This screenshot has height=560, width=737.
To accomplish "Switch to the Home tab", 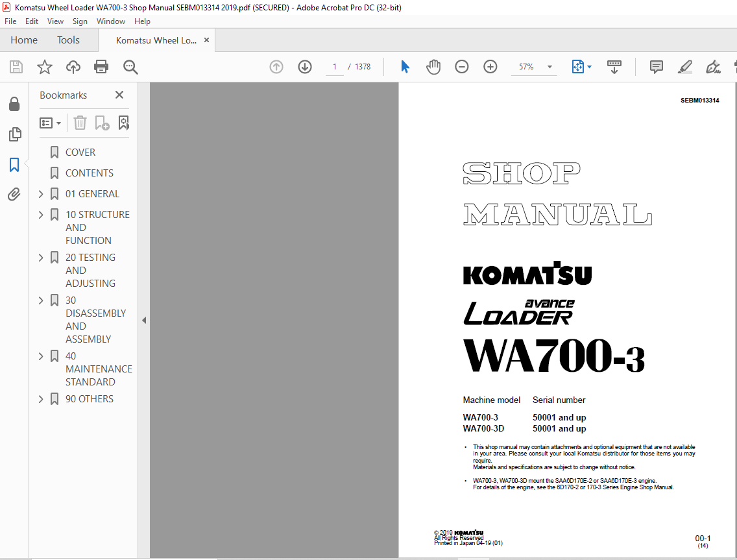I will [24, 40].
